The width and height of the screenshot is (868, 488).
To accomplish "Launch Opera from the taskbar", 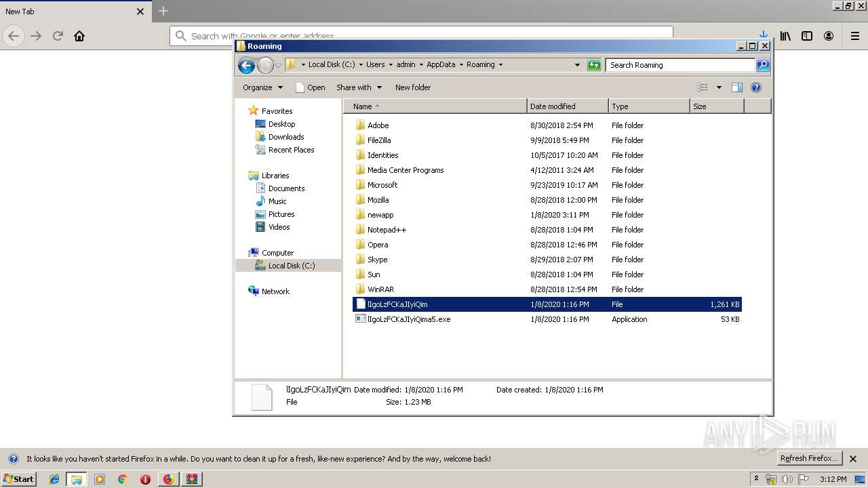I will pyautogui.click(x=145, y=479).
